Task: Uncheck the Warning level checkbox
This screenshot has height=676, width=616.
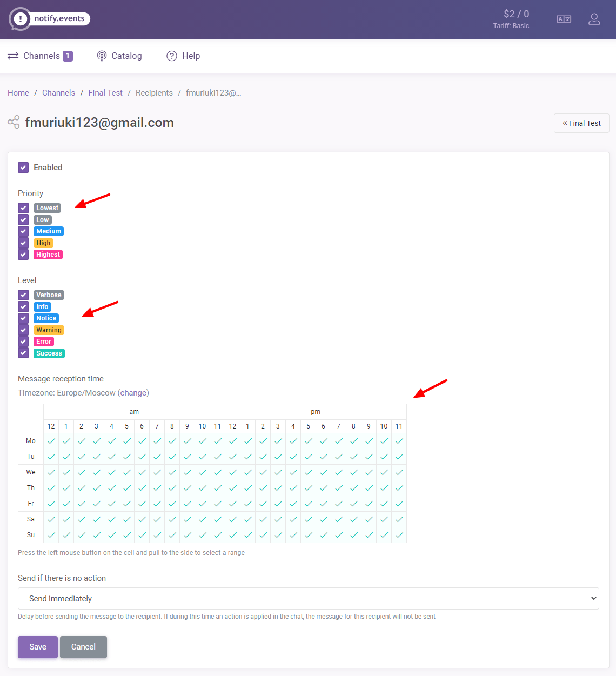Action: pyautogui.click(x=23, y=330)
